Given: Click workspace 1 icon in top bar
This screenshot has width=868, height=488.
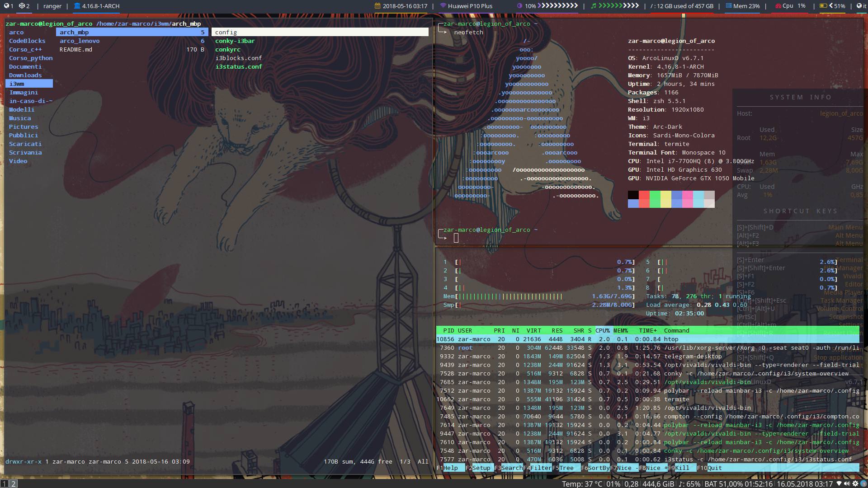Looking at the screenshot, I should 6,6.
